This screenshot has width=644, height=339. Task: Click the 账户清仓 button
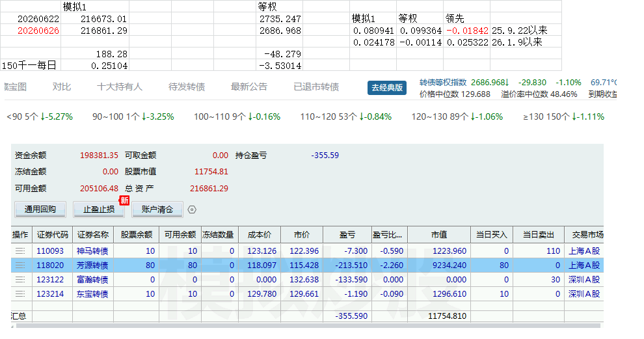pyautogui.click(x=157, y=209)
